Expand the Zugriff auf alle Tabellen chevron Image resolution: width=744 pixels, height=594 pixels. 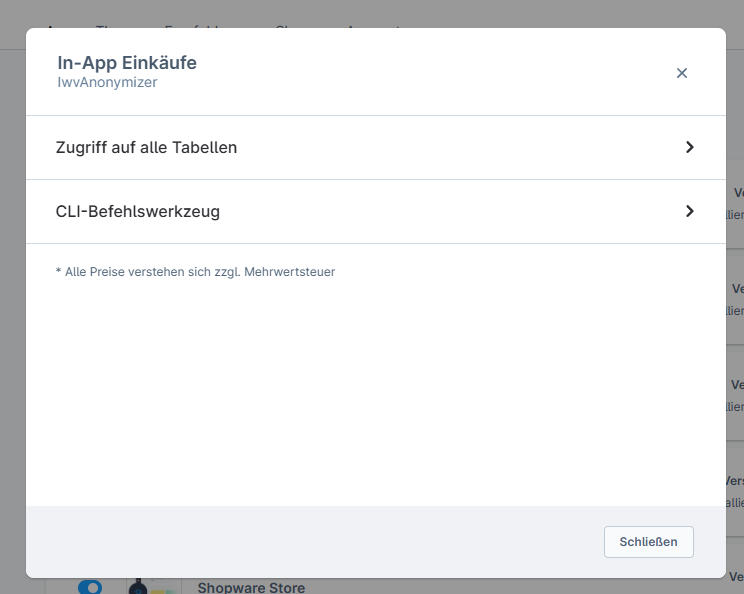[689, 147]
